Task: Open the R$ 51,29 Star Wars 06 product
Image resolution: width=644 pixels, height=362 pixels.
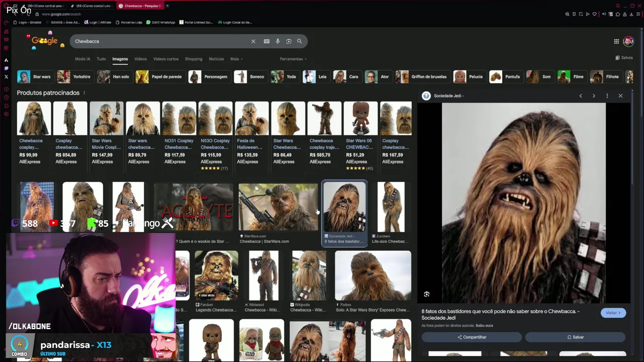Action: pyautogui.click(x=360, y=136)
